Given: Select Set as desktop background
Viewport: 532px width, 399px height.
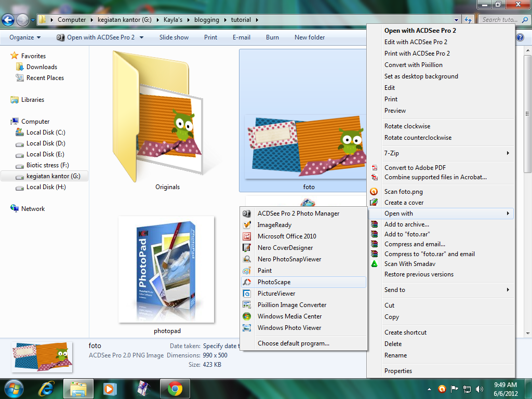Looking at the screenshot, I should pyautogui.click(x=421, y=76).
